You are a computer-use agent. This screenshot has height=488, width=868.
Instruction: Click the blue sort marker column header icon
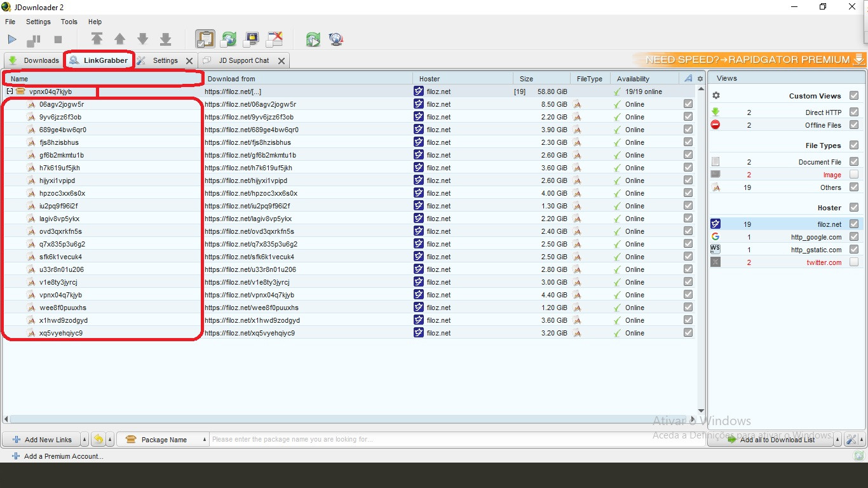pos(688,79)
